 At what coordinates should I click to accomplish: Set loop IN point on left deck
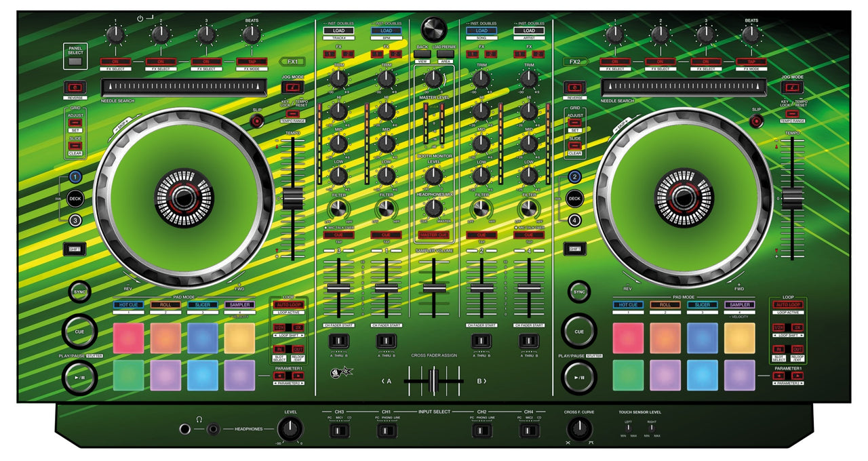pyautogui.click(x=280, y=349)
